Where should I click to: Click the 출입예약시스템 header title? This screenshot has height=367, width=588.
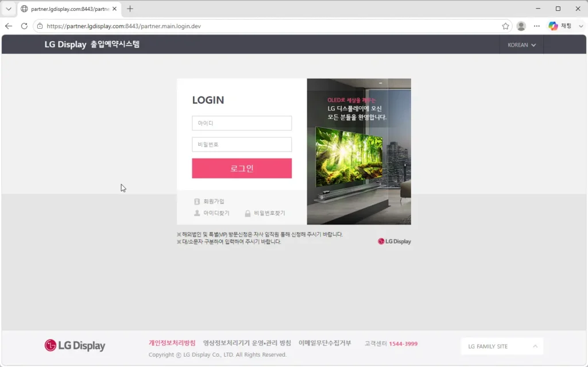[115, 44]
